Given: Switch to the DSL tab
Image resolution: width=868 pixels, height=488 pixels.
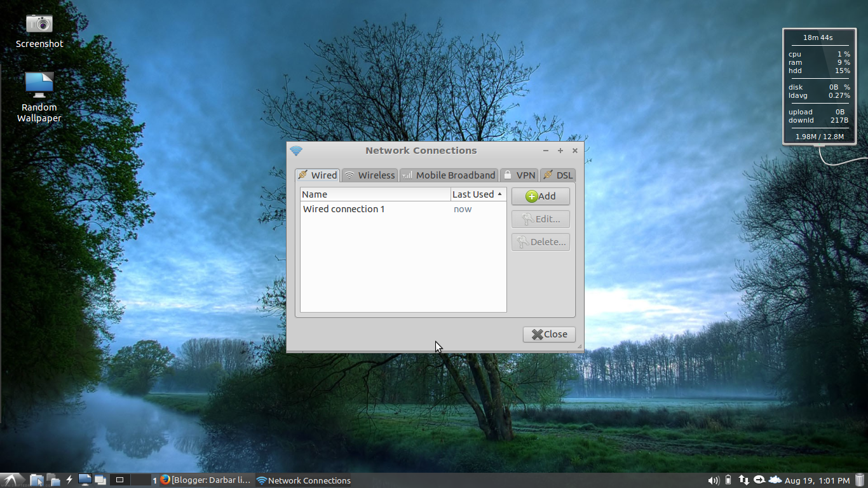Looking at the screenshot, I should [x=557, y=175].
